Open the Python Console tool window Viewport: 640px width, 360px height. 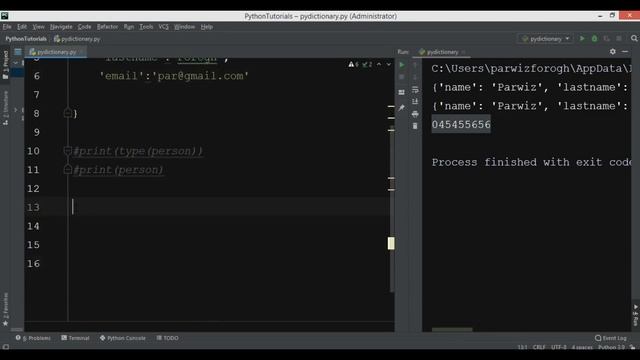[x=123, y=338]
